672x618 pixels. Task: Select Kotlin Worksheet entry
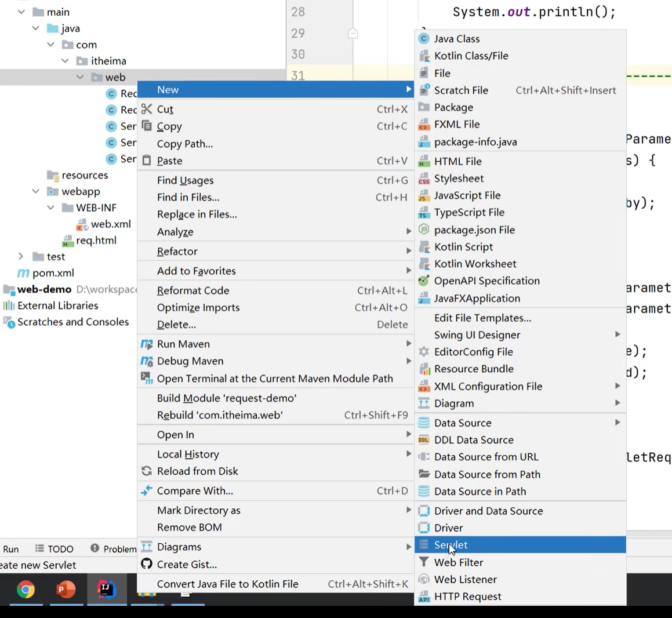[x=520, y=264]
